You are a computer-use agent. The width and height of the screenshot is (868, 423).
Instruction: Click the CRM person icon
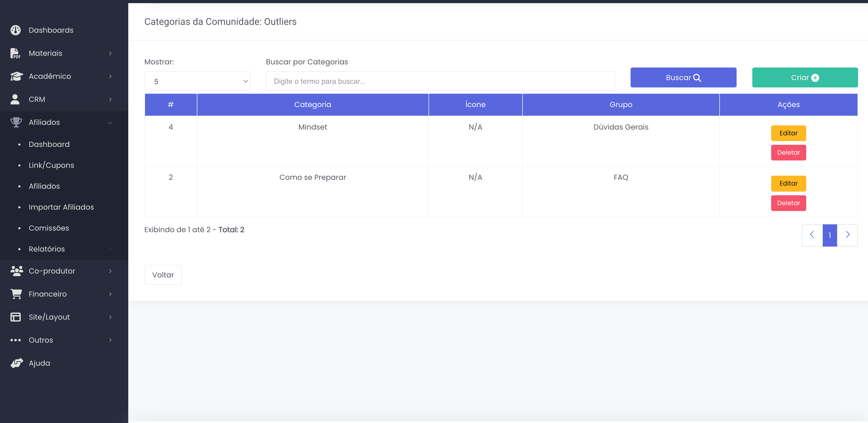pos(15,99)
